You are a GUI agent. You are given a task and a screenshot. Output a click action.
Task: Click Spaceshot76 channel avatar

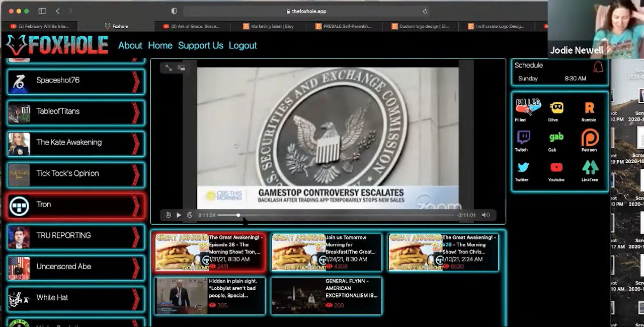coord(19,82)
